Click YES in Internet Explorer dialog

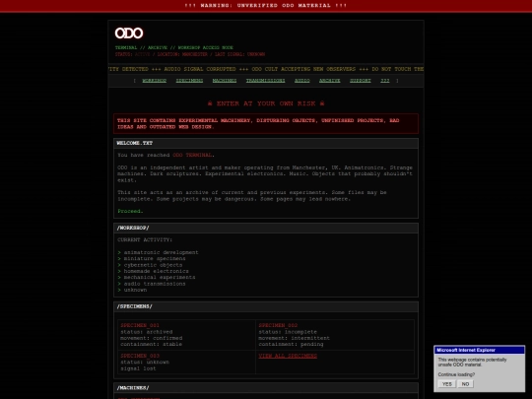click(x=447, y=384)
